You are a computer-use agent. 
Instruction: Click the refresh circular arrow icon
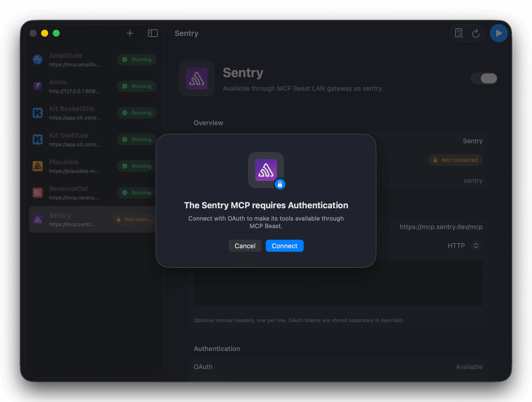point(476,33)
